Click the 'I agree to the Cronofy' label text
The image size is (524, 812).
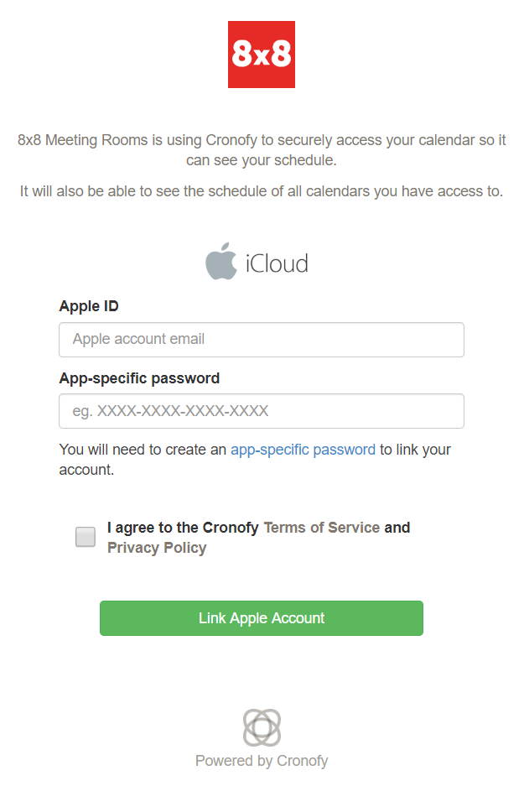[183, 528]
